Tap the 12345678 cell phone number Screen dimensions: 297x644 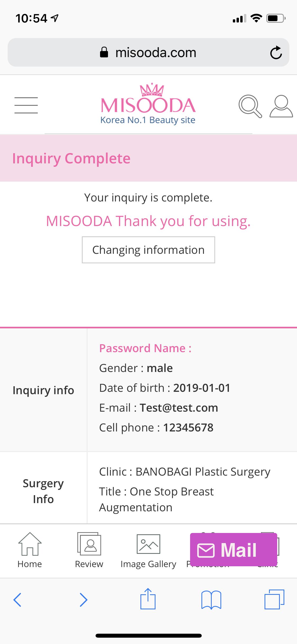(x=188, y=427)
